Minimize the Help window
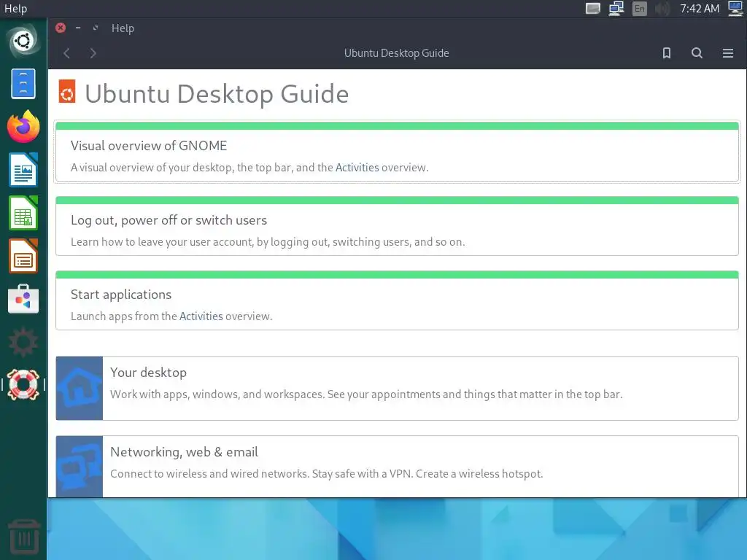 (77, 28)
